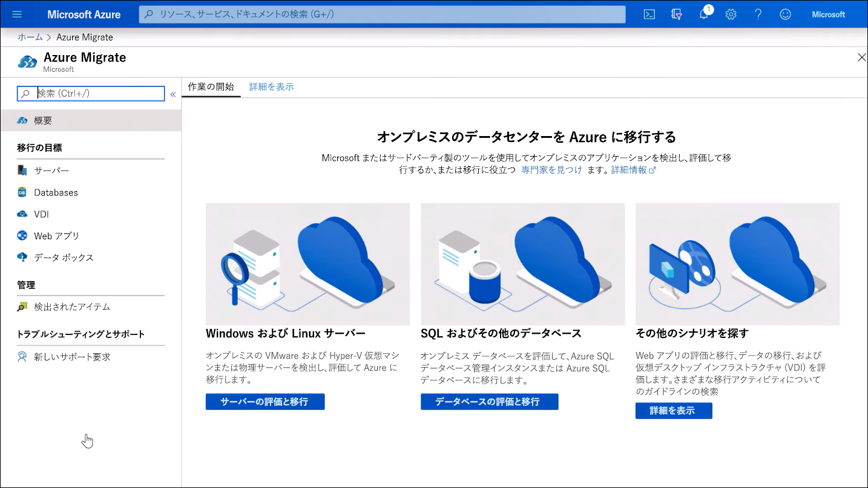
Task: Open the 詳細情報 link
Action: coord(629,170)
